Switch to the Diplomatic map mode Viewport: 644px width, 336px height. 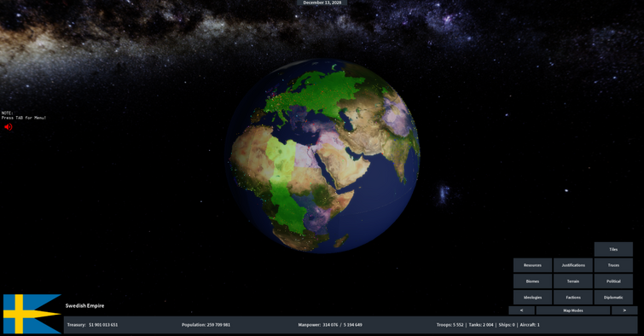613,298
